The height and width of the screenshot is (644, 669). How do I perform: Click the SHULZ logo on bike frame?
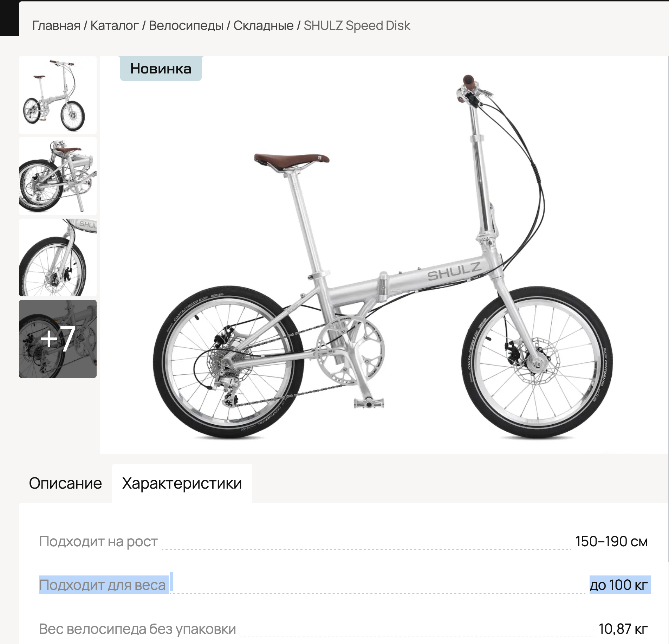click(x=454, y=271)
